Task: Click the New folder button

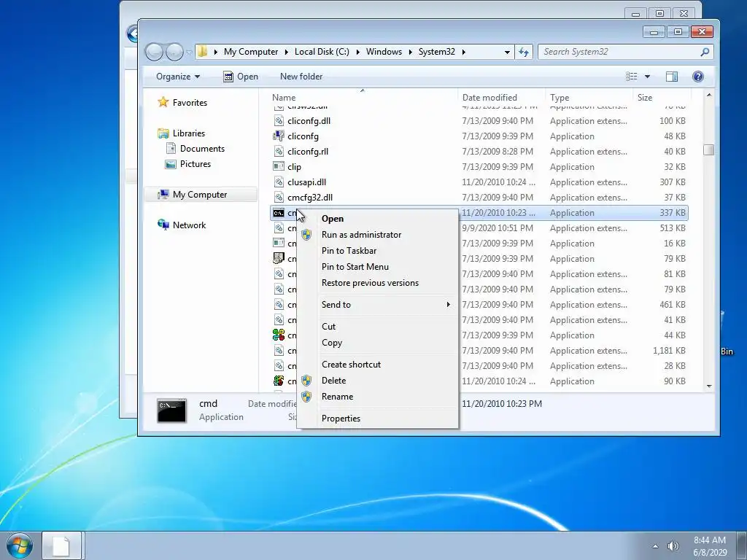Action: pyautogui.click(x=301, y=76)
